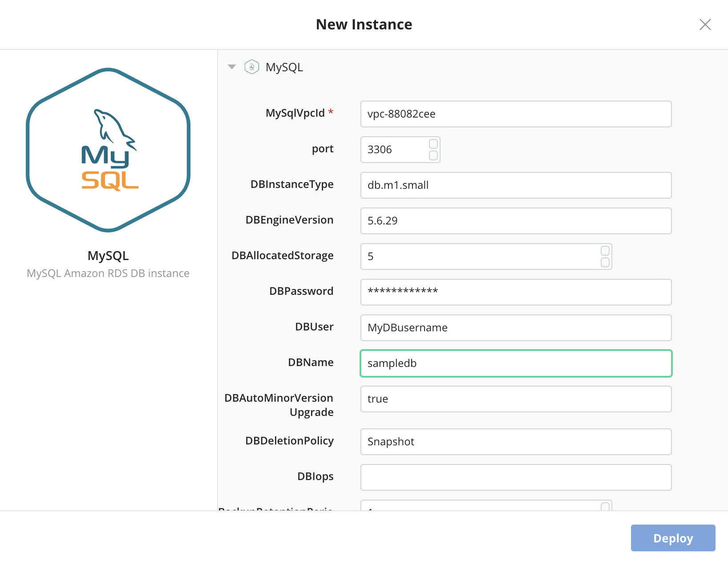Click the Deploy button
The height and width of the screenshot is (562, 728).
pos(673,538)
